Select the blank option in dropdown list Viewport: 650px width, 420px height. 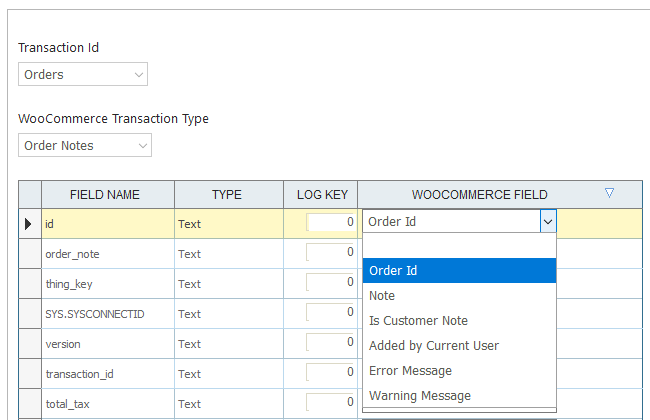(x=459, y=246)
